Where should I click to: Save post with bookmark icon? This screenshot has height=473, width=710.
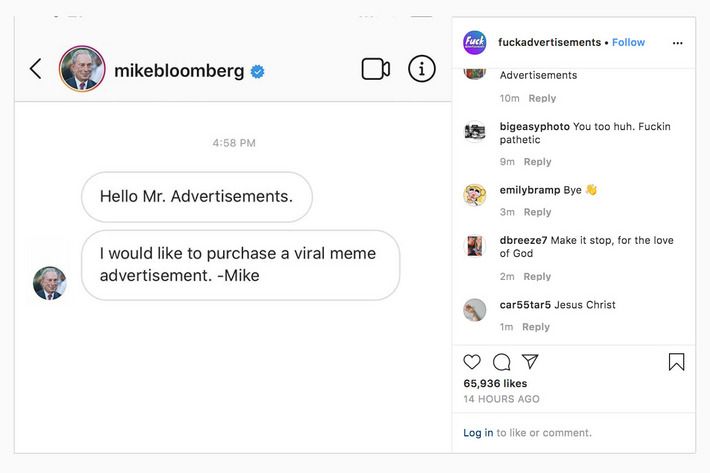click(x=676, y=362)
